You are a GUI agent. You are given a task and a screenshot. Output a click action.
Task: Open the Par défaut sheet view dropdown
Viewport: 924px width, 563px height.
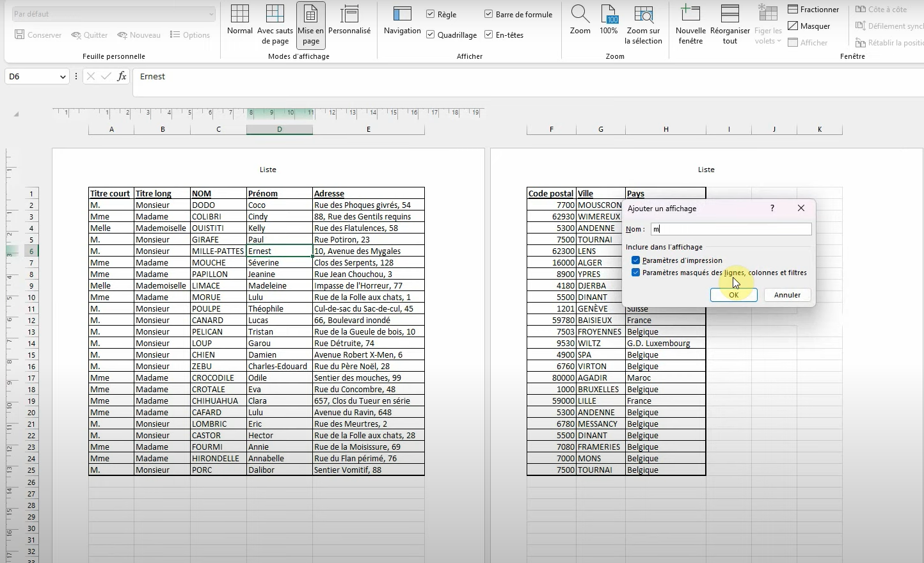114,14
